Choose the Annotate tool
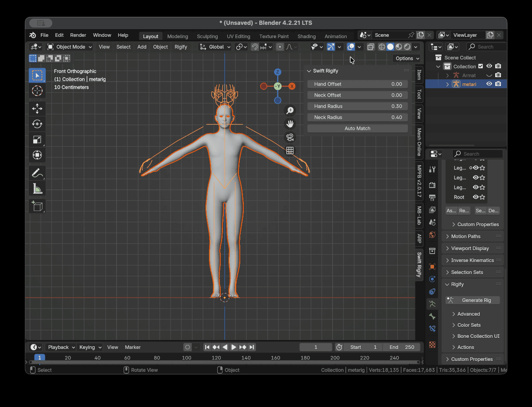Image resolution: width=532 pixels, height=407 pixels. click(x=37, y=173)
